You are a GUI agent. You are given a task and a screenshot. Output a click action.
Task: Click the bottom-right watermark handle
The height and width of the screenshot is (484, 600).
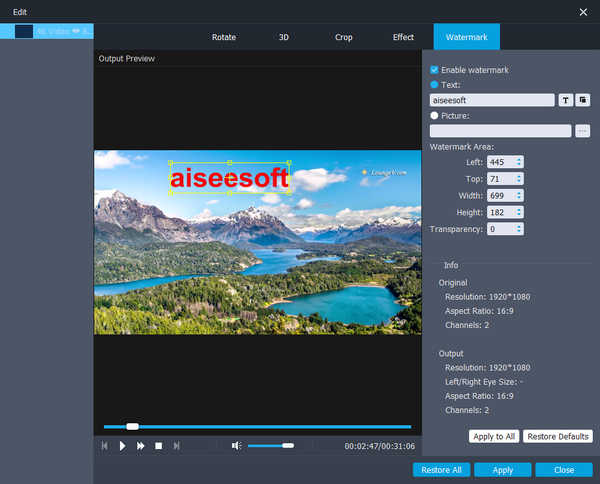coord(289,193)
